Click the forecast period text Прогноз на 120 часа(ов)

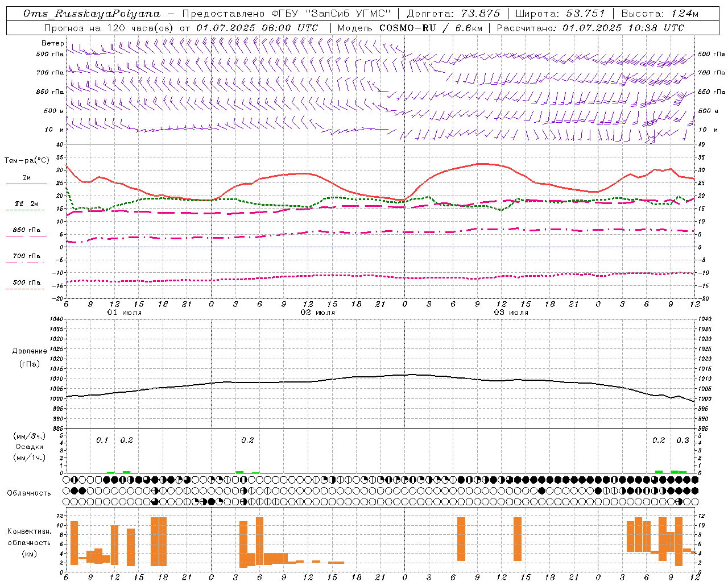(x=110, y=28)
